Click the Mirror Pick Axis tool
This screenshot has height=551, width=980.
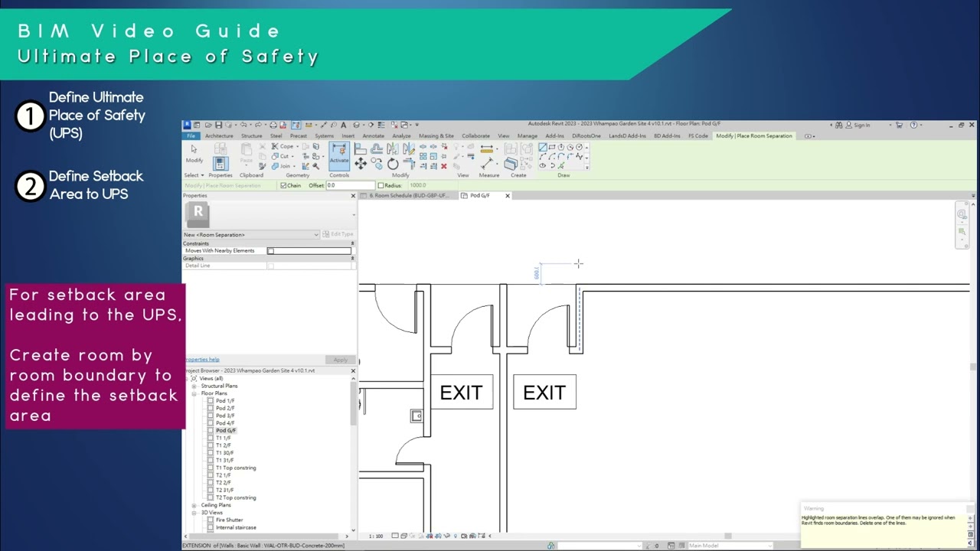pos(393,148)
